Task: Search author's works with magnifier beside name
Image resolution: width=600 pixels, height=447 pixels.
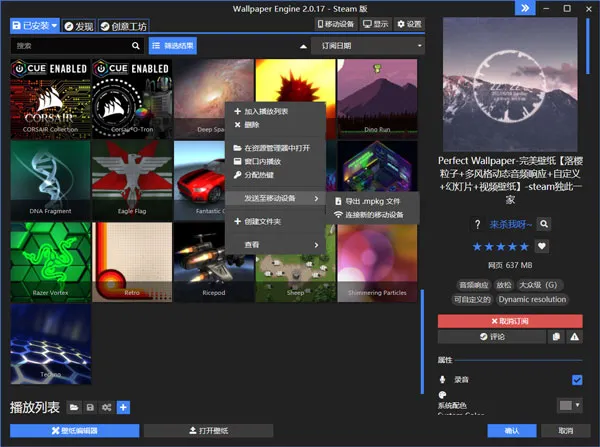Action: 544,224
